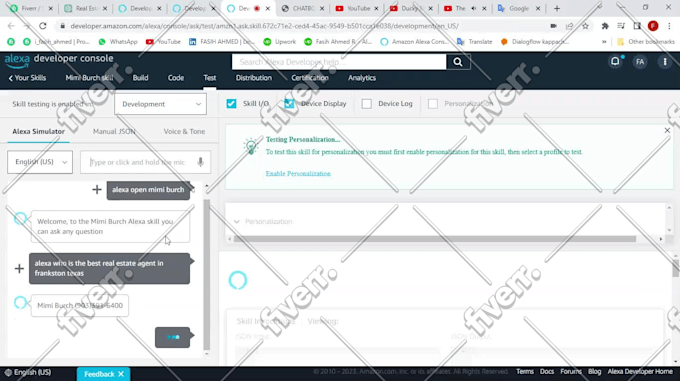
Task: Open footer English (US) language selector
Action: 28,372
